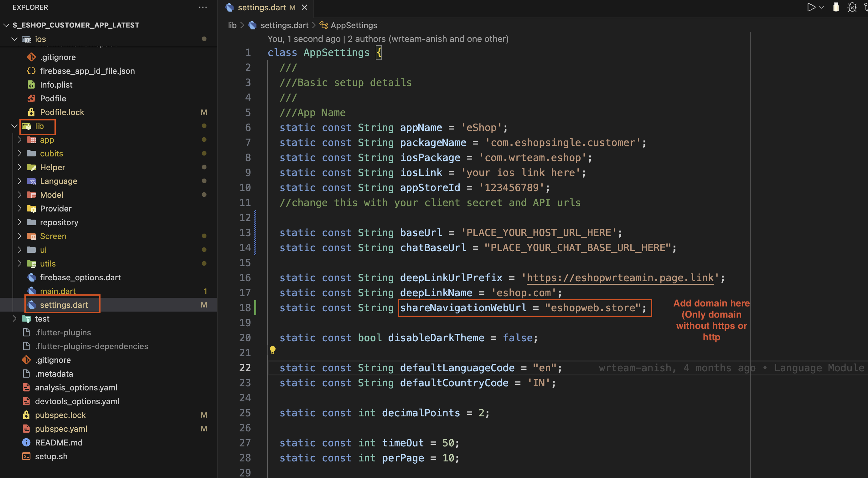
Task: Open the Info.plist file icon
Action: click(31, 84)
